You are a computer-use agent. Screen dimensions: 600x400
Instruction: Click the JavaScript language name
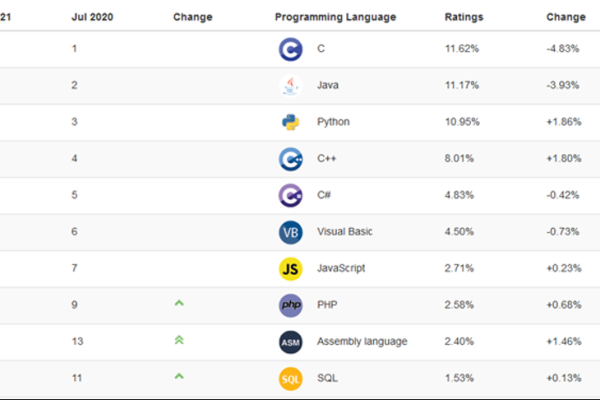point(341,268)
